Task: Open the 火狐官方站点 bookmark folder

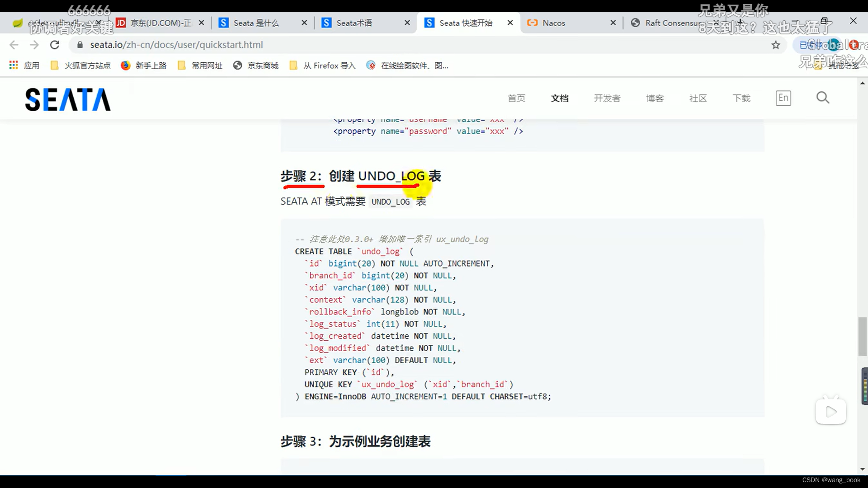Action: click(80, 66)
